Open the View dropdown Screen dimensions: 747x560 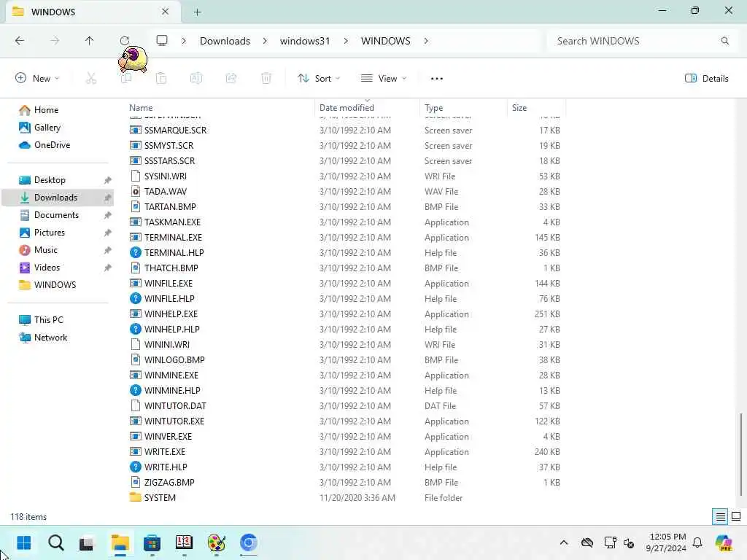(384, 79)
